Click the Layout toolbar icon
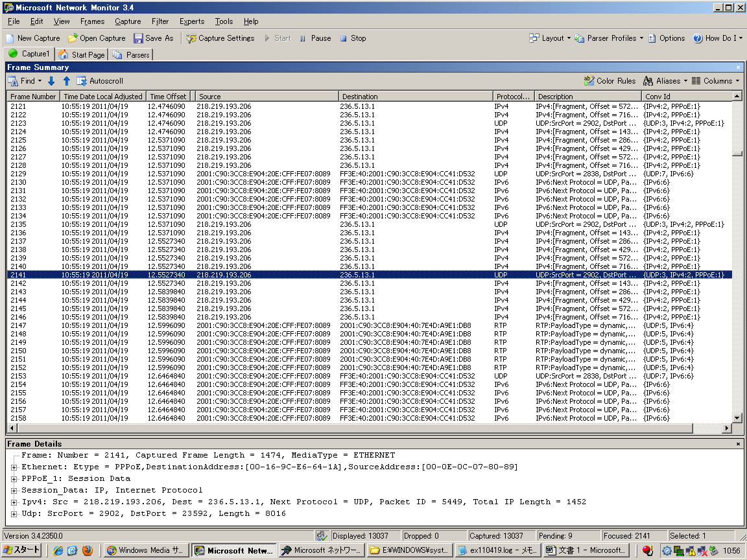747x560 pixels. click(x=534, y=39)
